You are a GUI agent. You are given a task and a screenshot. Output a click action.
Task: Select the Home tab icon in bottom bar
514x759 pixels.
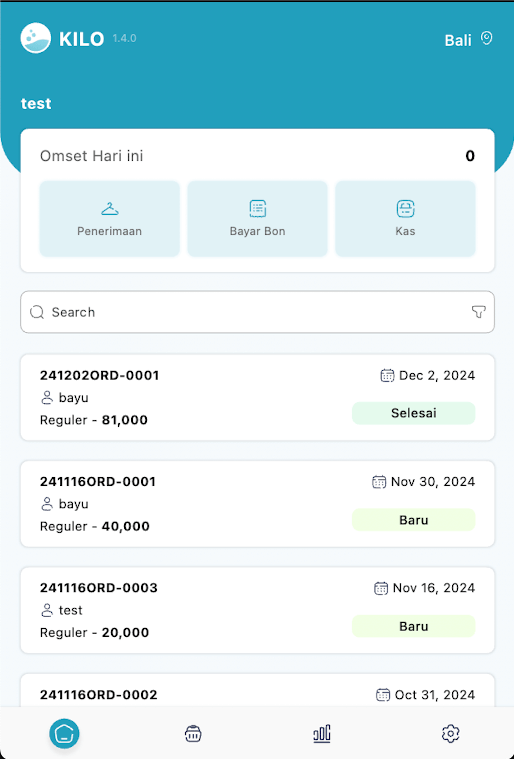coord(64,733)
